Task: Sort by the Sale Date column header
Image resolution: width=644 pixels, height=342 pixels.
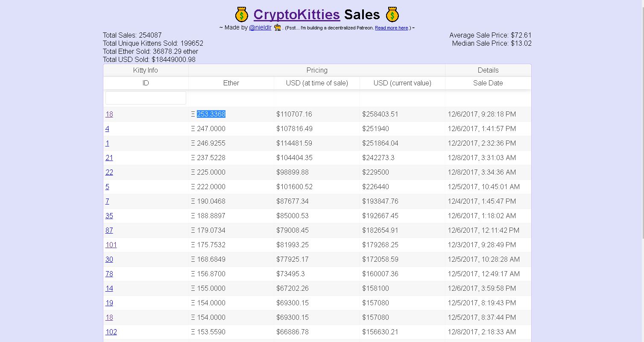Action: point(488,83)
